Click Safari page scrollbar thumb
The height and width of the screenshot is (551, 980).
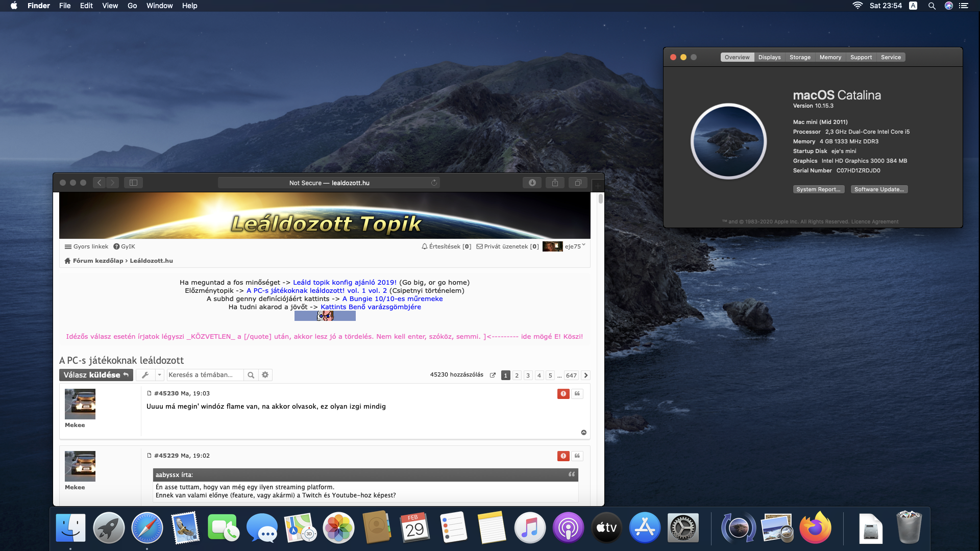[x=601, y=198]
